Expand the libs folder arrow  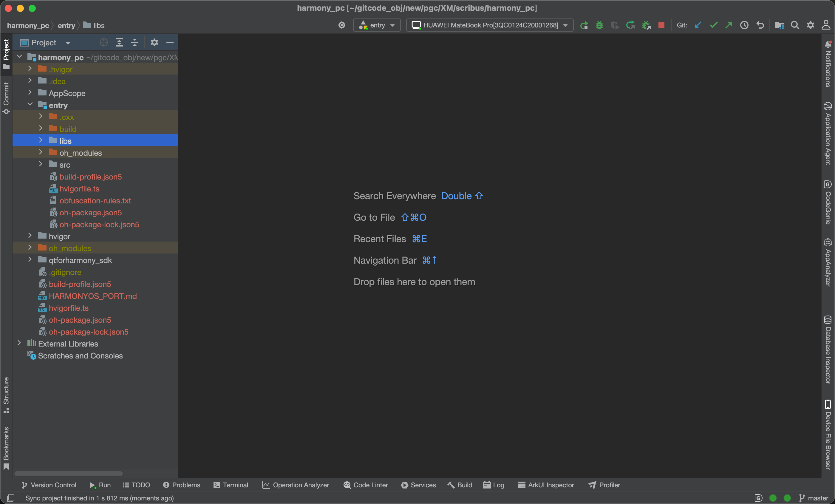tap(41, 140)
